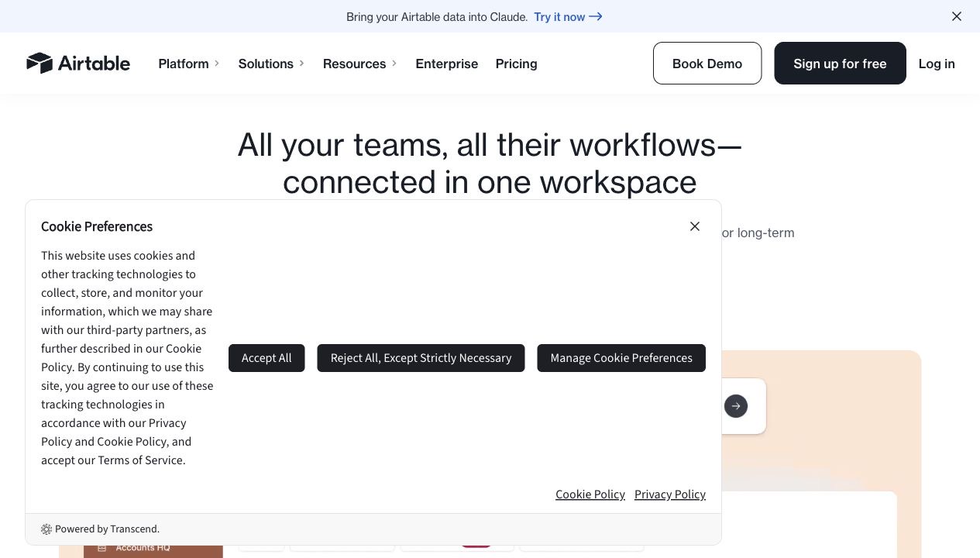Click the Airtable logo
980x558 pixels.
(78, 64)
